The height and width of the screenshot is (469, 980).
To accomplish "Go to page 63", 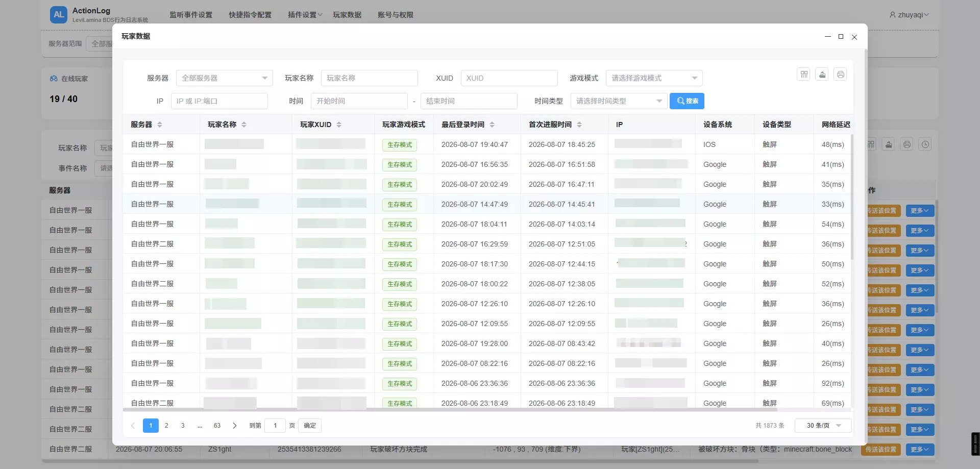I will click(x=217, y=426).
